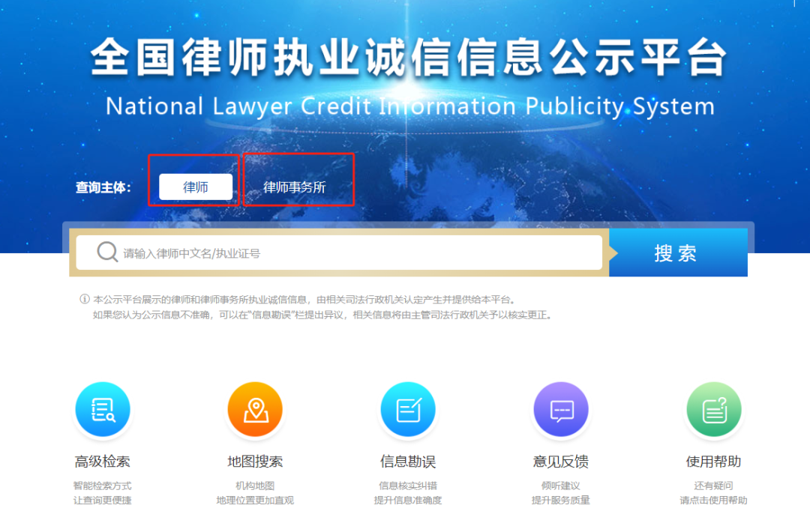This screenshot has height=532, width=810.
Task: Open 高级检索 via its text label
Action: point(103,462)
